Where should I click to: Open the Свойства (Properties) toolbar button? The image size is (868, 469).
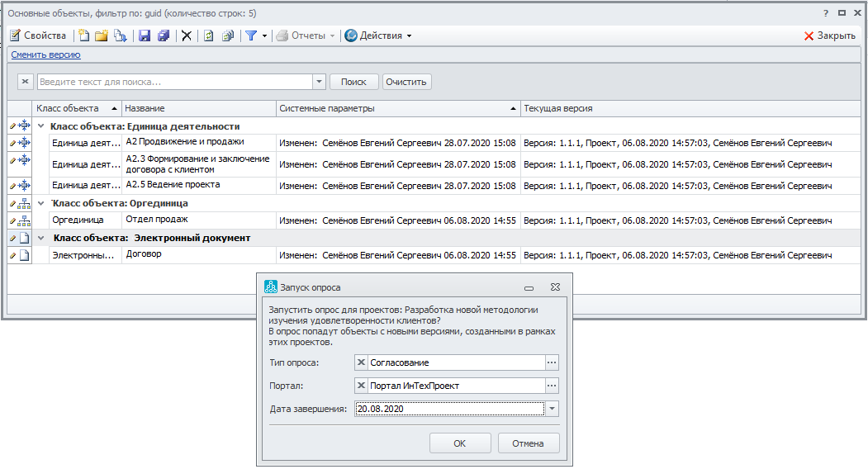click(x=38, y=36)
